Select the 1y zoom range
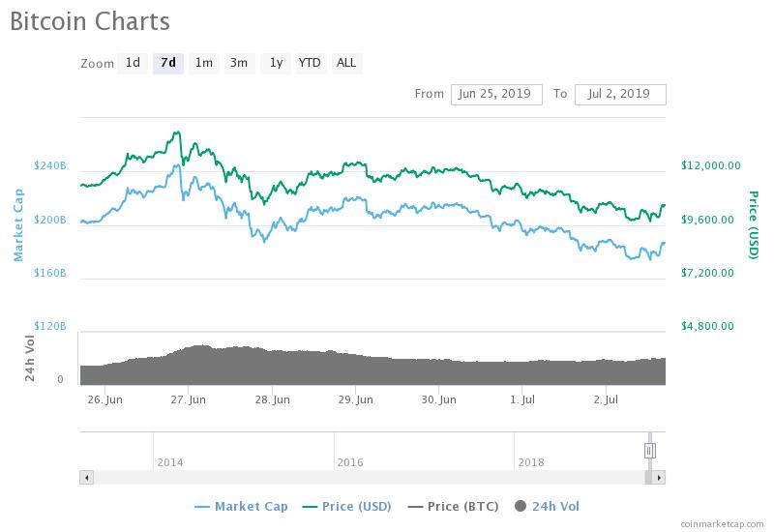Viewport: 774px width, 532px height. [x=276, y=63]
